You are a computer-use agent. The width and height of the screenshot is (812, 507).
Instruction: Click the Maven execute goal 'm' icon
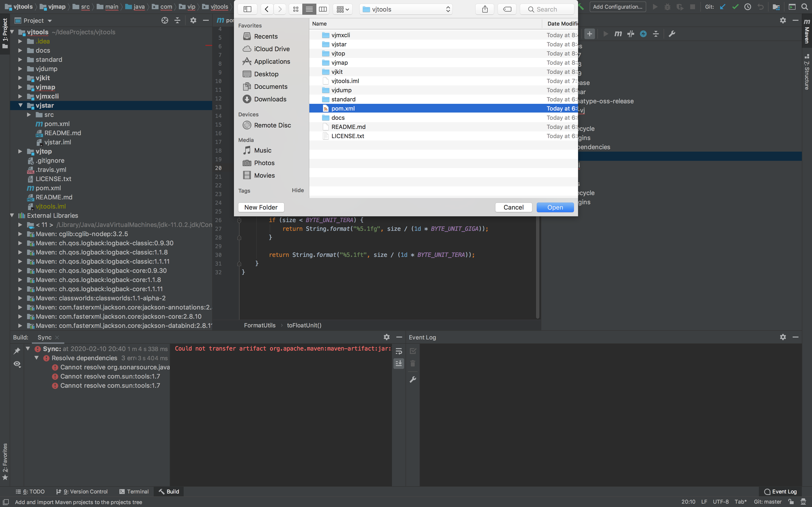[x=618, y=34]
